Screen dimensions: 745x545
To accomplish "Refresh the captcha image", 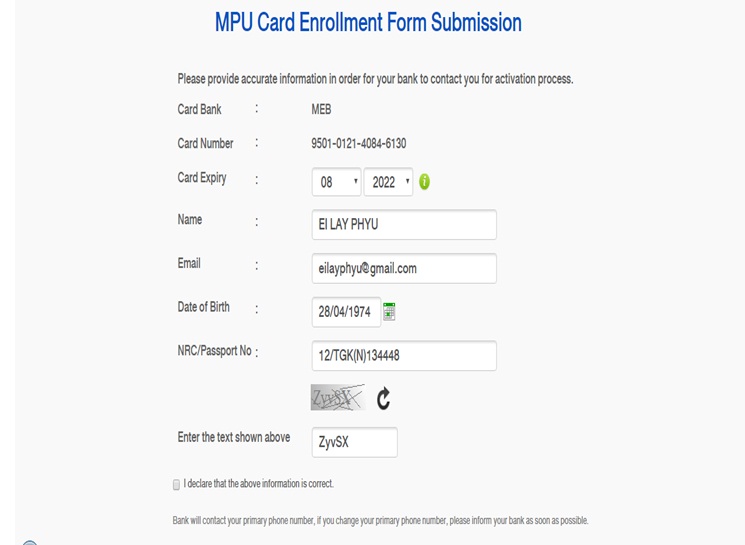I will 383,399.
